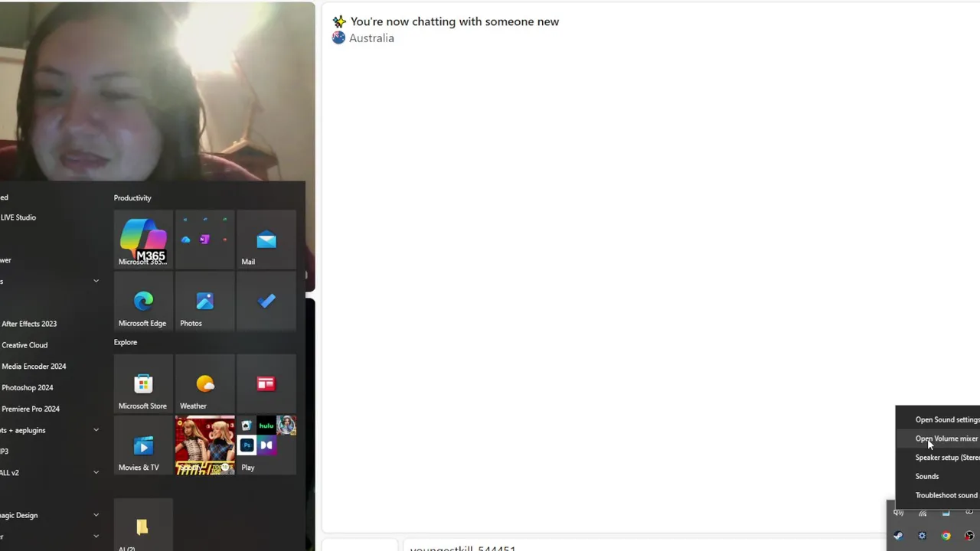Click the Productivity group header

coord(132,198)
